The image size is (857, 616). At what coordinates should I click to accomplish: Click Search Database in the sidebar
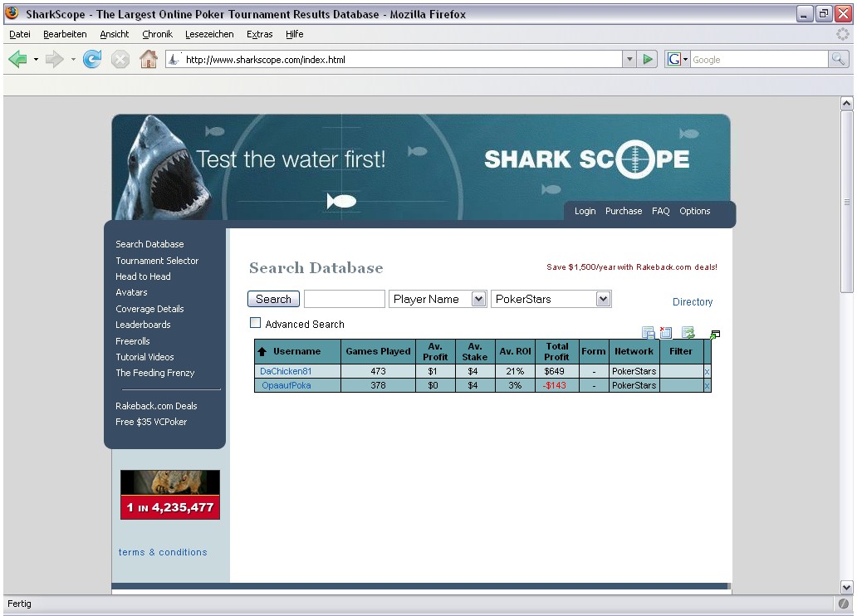tap(149, 244)
